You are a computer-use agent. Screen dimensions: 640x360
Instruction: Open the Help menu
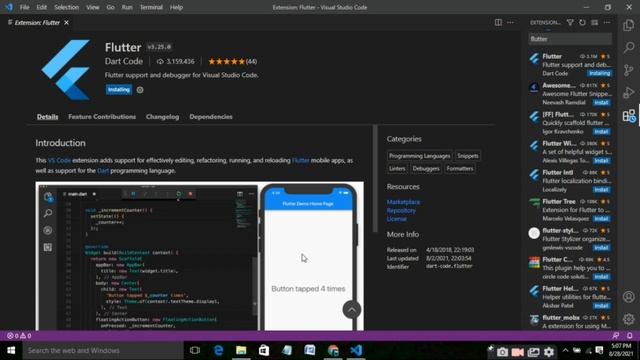point(176,7)
